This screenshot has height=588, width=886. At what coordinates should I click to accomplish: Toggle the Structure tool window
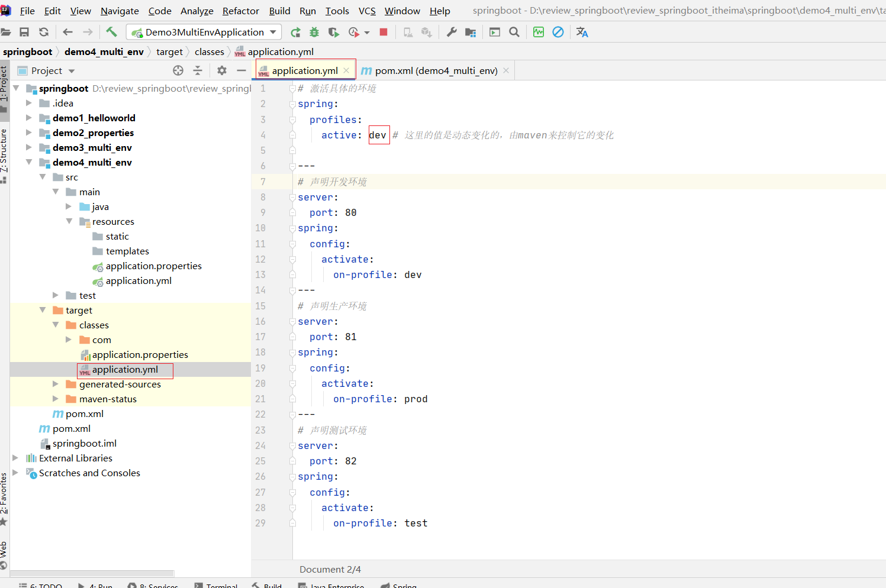[x=4, y=151]
